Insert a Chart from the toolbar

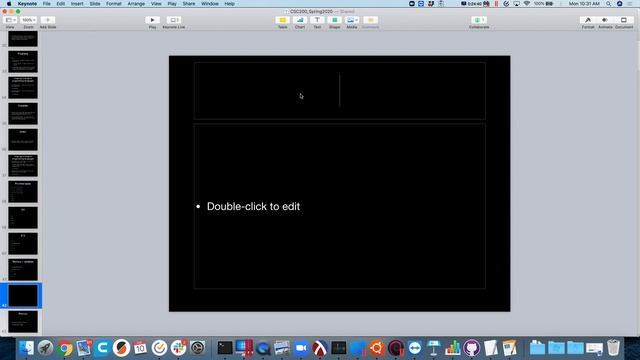(x=300, y=20)
